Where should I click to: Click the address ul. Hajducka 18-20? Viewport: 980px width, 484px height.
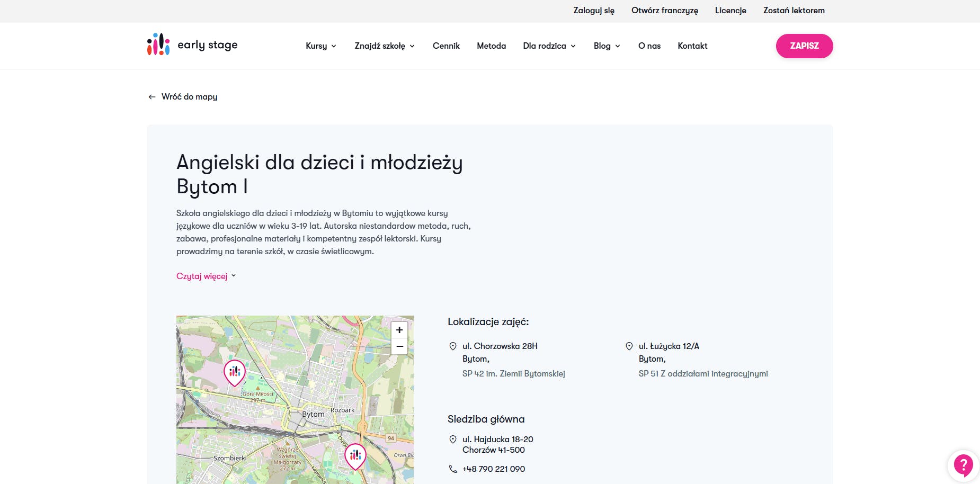498,440
